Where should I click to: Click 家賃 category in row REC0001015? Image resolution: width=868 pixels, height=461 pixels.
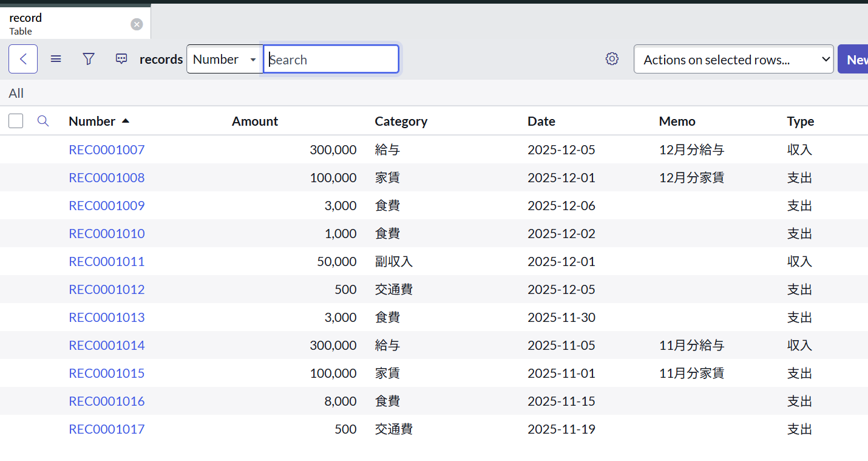tap(387, 373)
